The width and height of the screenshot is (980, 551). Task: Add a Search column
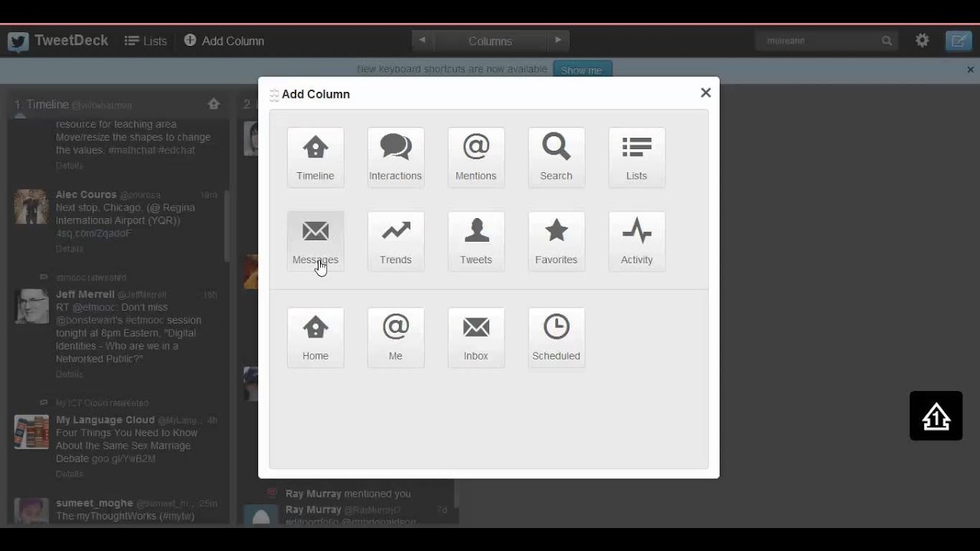557,158
